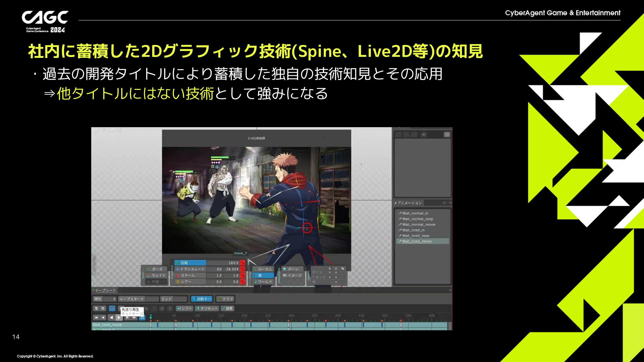Set axes to ローカル (Local)

(x=263, y=269)
